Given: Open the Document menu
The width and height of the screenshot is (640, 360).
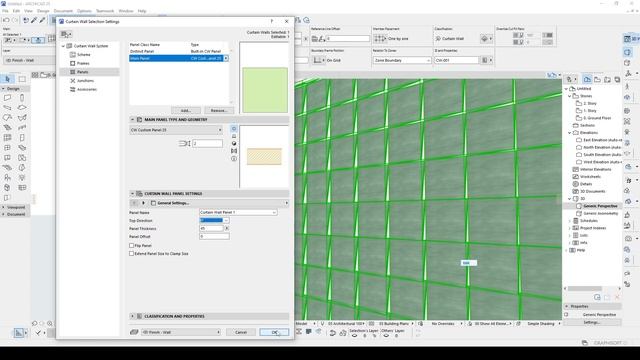Looking at the screenshot, I should pos(63,11).
